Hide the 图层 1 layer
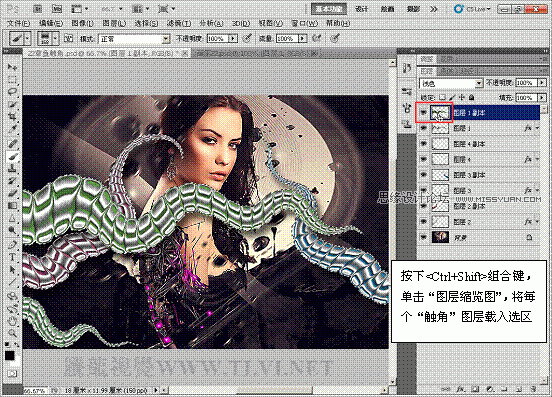The width and height of the screenshot is (552, 397). point(424,128)
